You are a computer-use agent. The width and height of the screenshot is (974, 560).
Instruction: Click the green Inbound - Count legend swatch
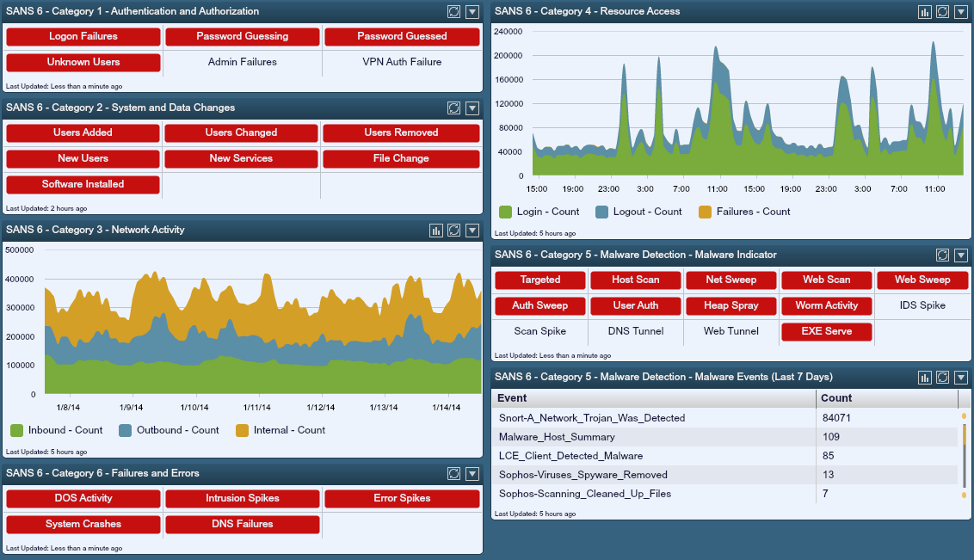point(16,430)
